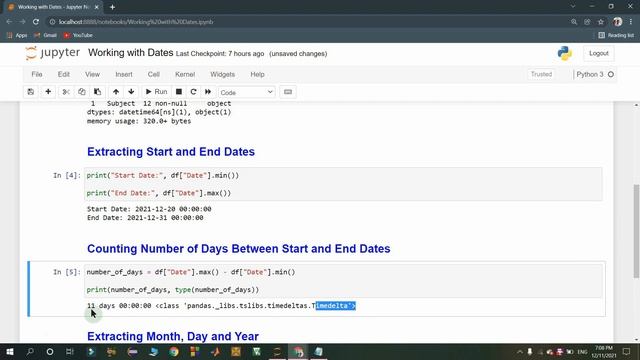Click inside code cell In [5]
Image resolution: width=640 pixels, height=360 pixels.
pyautogui.click(x=343, y=281)
